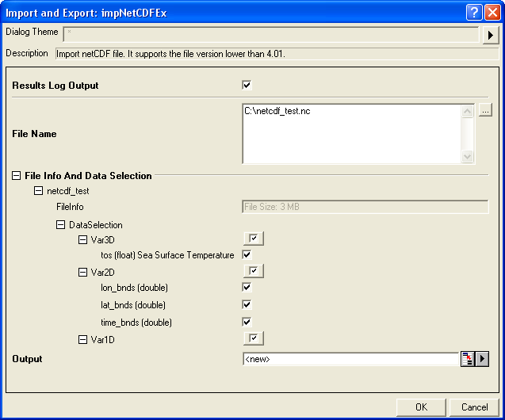Collapse the Var2D branch
The height and width of the screenshot is (420, 505).
pyautogui.click(x=83, y=272)
